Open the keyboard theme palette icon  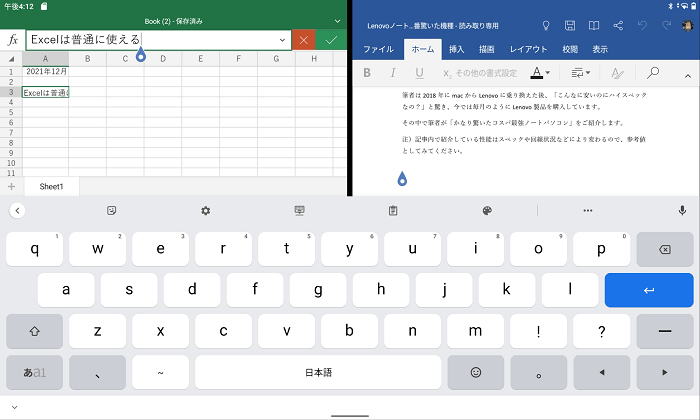tap(487, 211)
